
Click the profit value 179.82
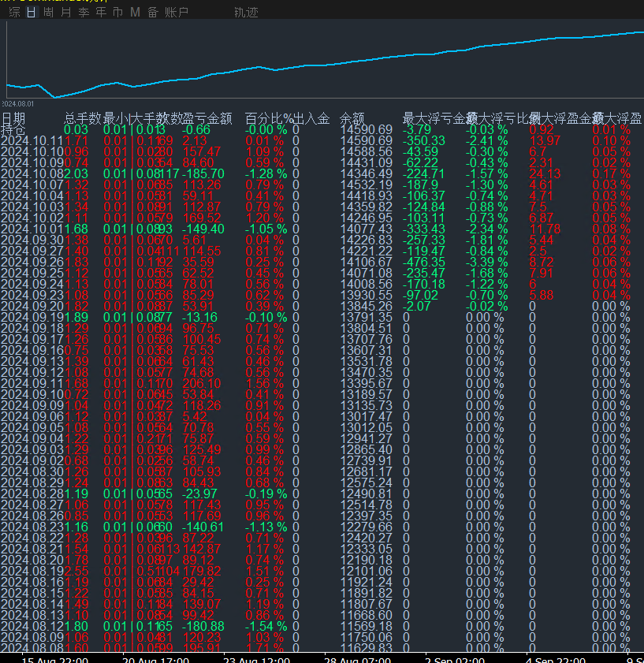[x=202, y=571]
